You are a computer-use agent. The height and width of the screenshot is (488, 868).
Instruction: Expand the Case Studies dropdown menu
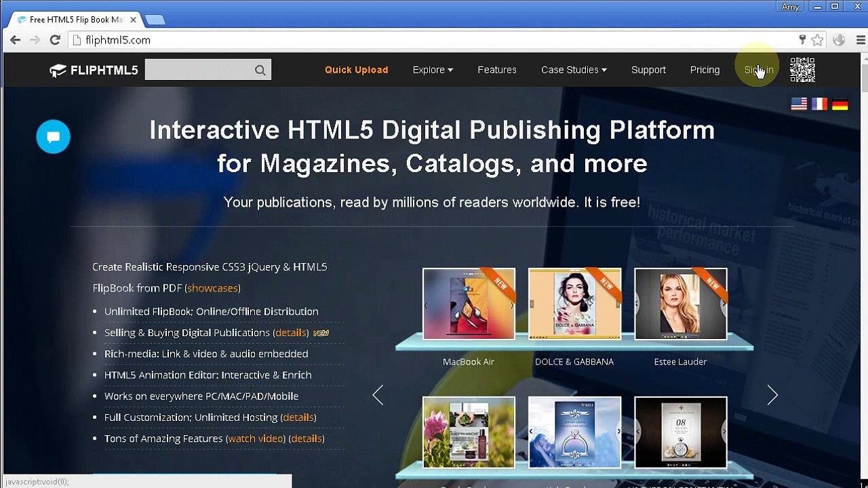point(574,70)
